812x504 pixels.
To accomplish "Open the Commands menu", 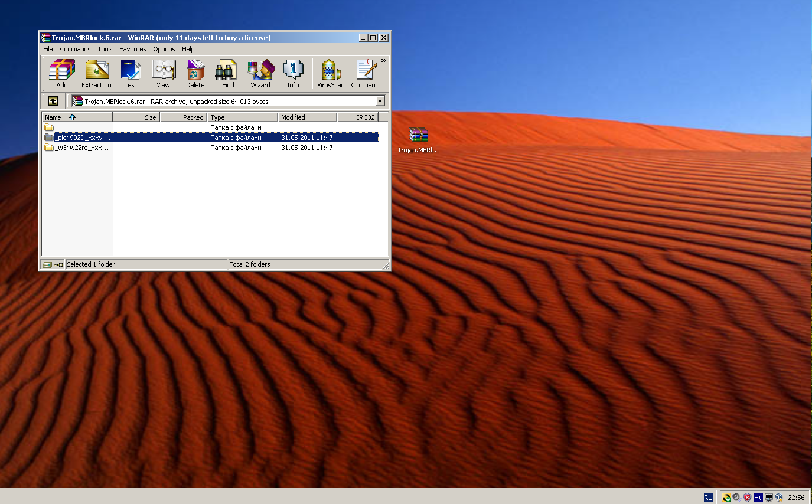I will 75,49.
